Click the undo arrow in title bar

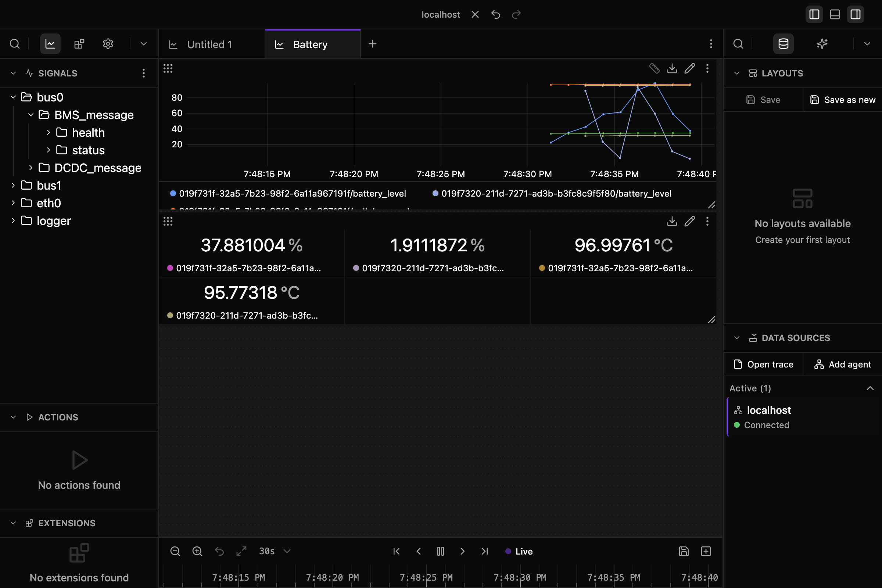(496, 14)
